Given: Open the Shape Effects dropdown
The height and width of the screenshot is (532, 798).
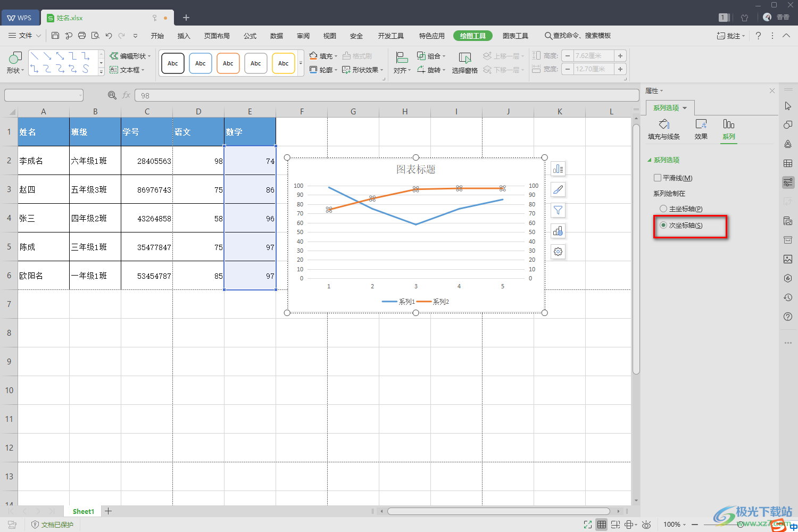Looking at the screenshot, I should click(x=362, y=70).
